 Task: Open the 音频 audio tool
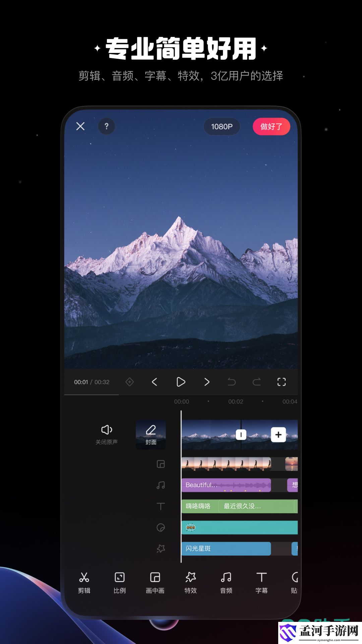(226, 583)
